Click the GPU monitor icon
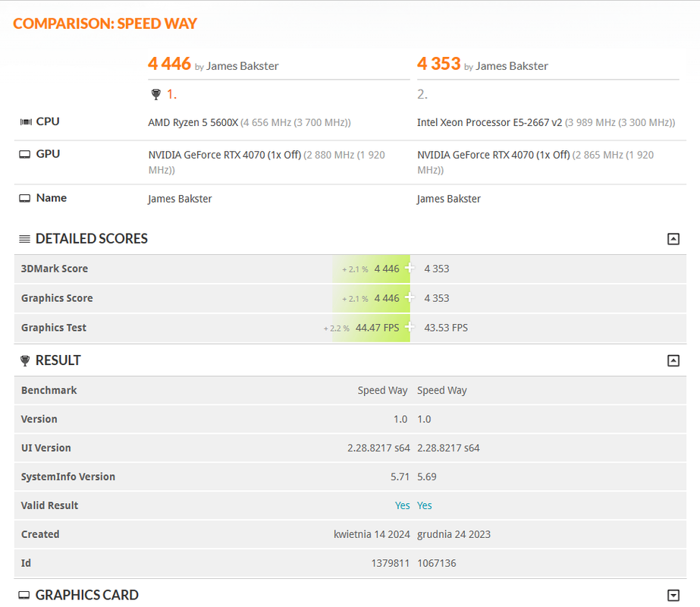The width and height of the screenshot is (700, 607). pyautogui.click(x=25, y=155)
